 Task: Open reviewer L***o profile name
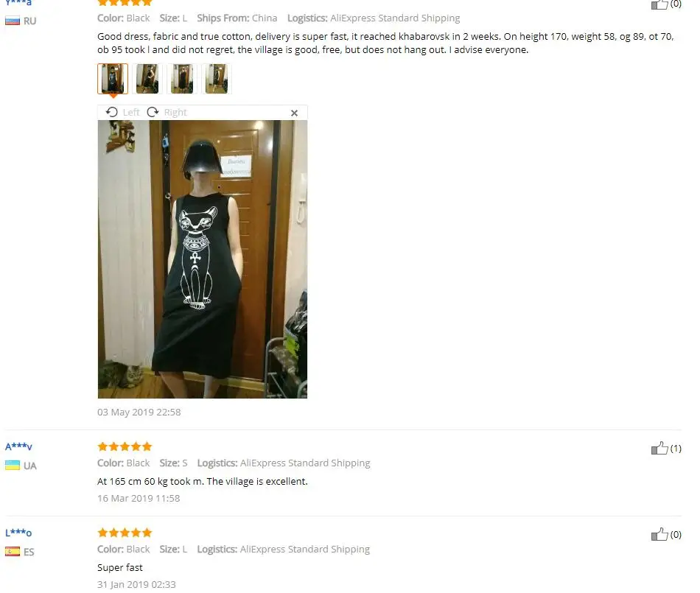point(18,533)
